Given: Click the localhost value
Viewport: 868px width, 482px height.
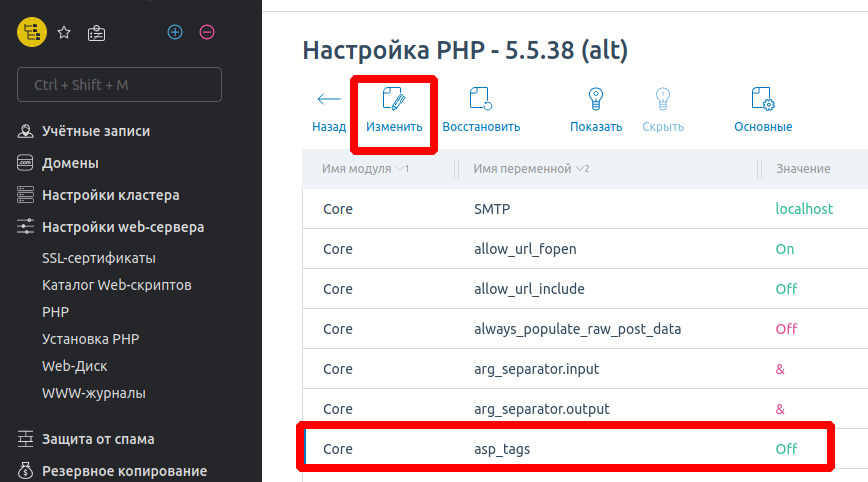Looking at the screenshot, I should tap(804, 209).
